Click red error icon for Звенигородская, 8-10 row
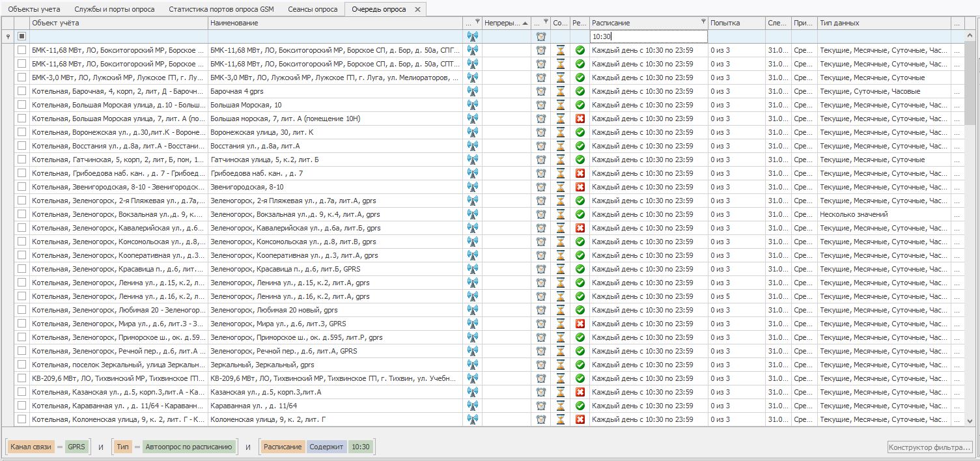This screenshot has width=980, height=461. pyautogui.click(x=580, y=187)
